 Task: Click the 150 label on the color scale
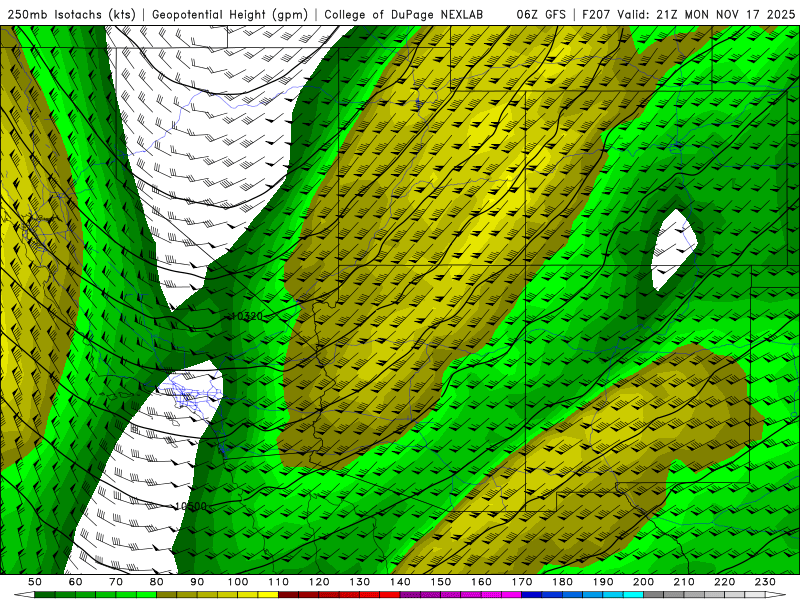tap(441, 582)
